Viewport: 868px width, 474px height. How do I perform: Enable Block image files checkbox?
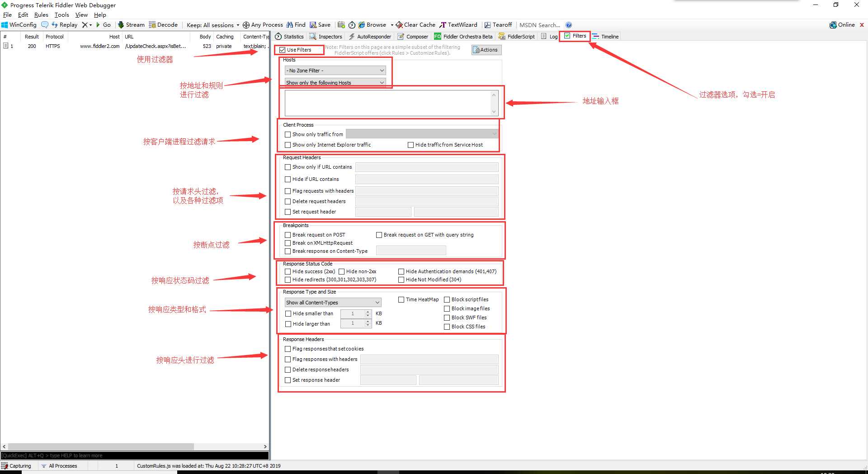click(x=447, y=308)
